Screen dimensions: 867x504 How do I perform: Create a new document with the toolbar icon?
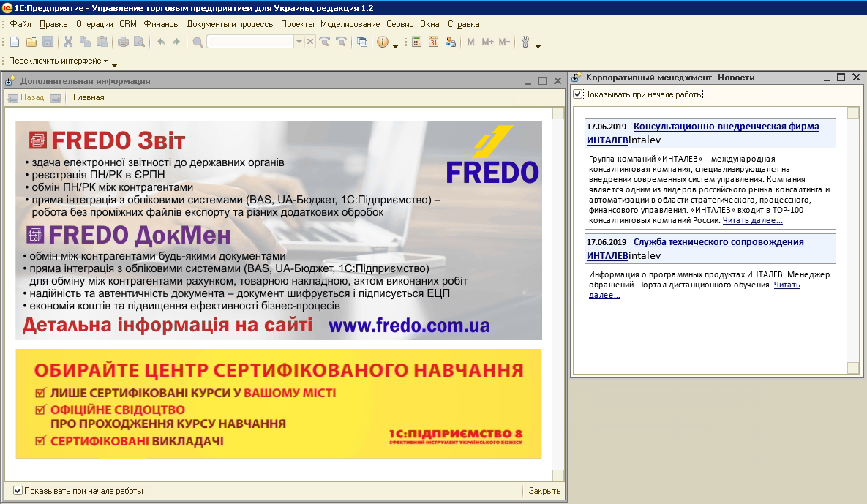click(15, 42)
